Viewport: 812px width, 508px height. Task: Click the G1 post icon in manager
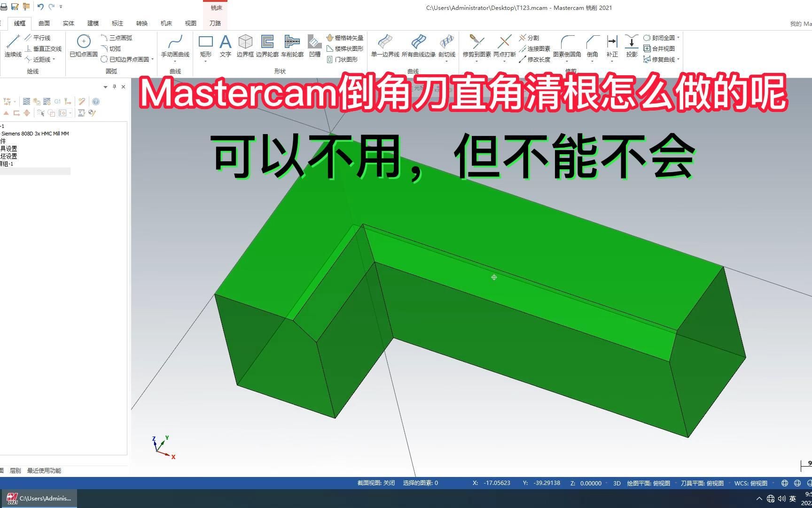tap(57, 101)
